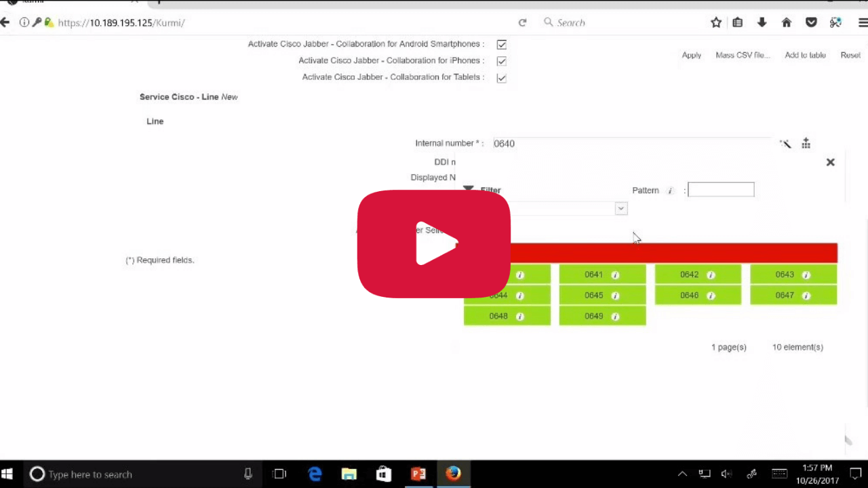Open PowerPoint from the taskbar

[418, 474]
